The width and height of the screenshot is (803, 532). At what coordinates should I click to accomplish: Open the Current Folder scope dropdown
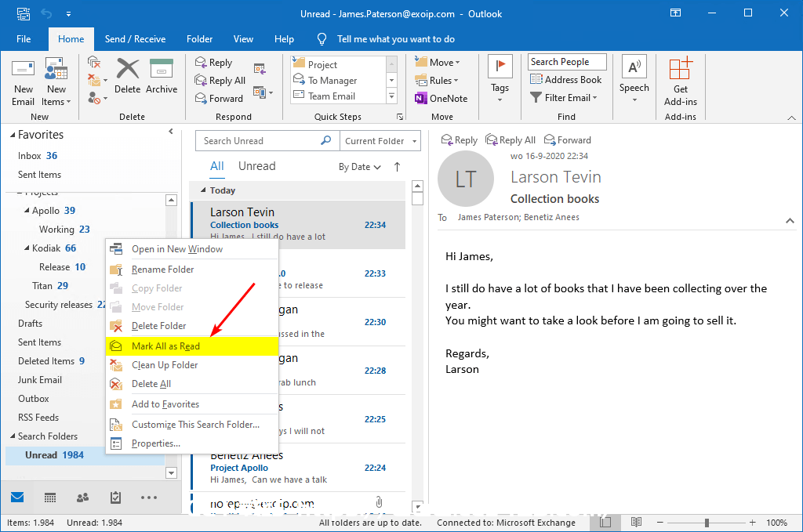coord(380,141)
